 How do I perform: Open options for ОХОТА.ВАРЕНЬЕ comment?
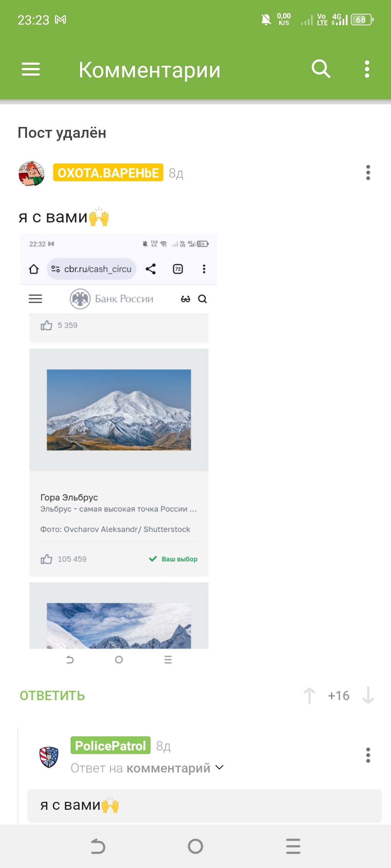[x=368, y=173]
